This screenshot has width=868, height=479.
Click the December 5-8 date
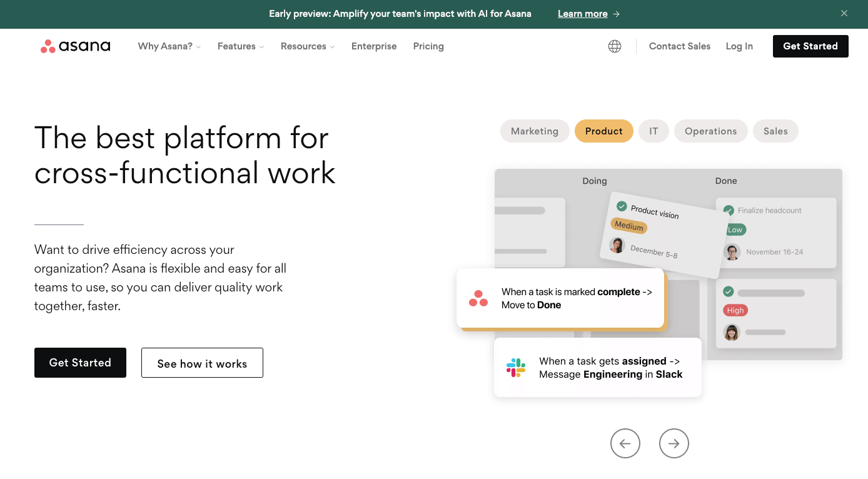[654, 251]
